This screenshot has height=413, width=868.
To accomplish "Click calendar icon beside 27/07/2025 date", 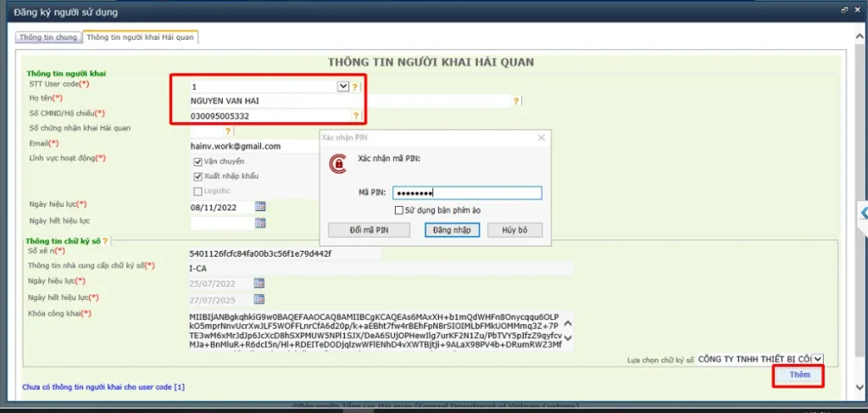I will [x=259, y=299].
